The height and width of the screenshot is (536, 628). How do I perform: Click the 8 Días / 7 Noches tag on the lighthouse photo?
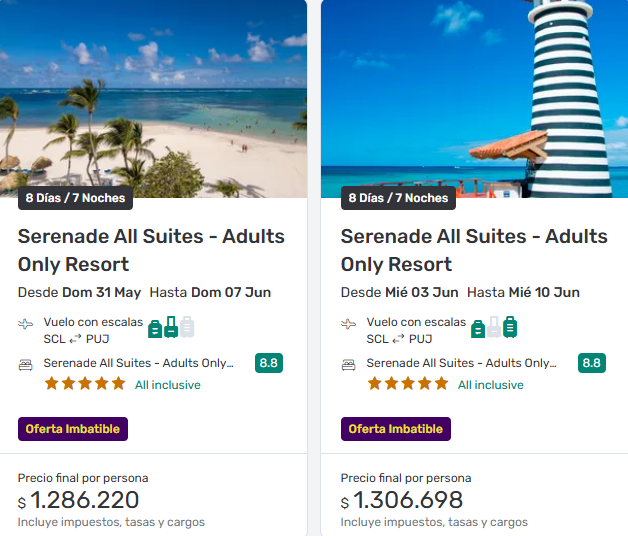pyautogui.click(x=398, y=198)
